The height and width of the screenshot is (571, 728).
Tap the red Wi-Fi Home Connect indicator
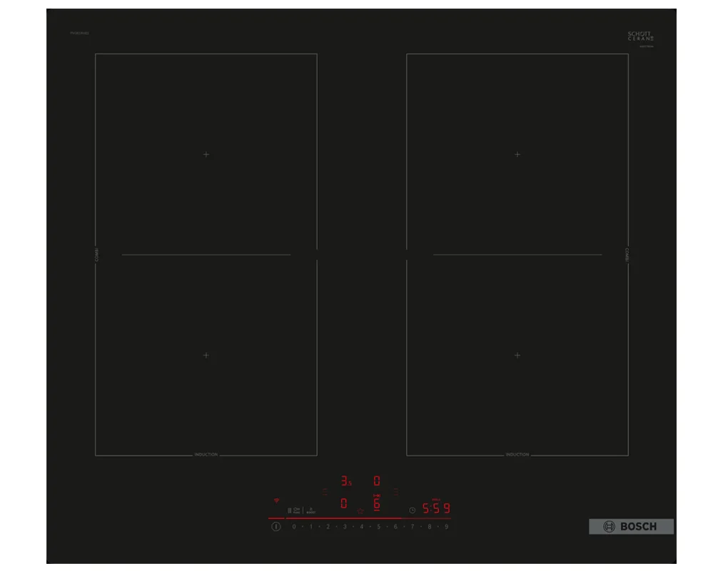point(276,500)
